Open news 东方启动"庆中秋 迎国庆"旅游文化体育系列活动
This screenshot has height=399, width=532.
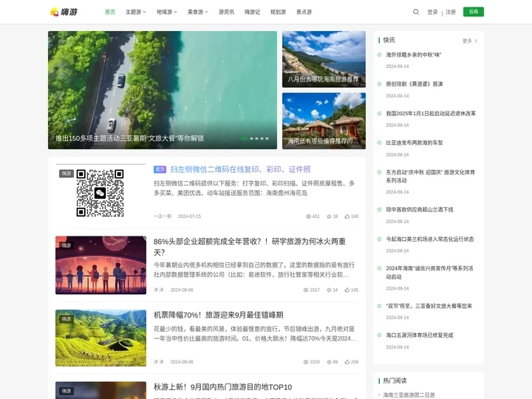pos(430,176)
